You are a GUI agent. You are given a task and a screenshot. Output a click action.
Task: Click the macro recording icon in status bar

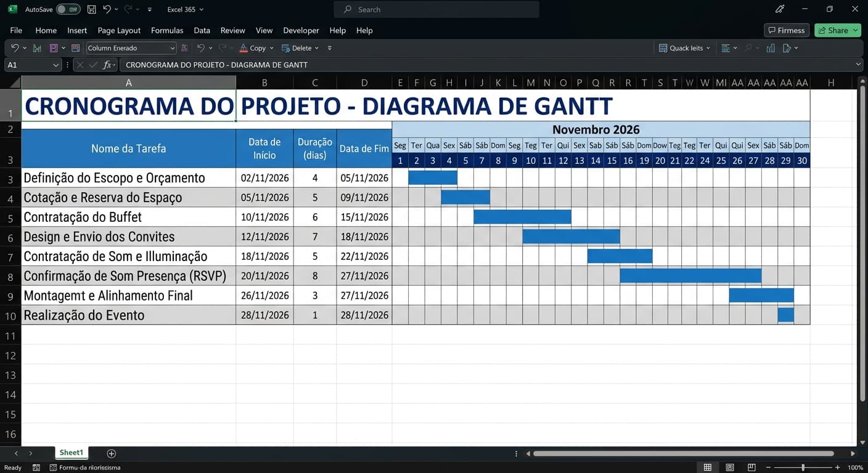[x=36, y=467]
